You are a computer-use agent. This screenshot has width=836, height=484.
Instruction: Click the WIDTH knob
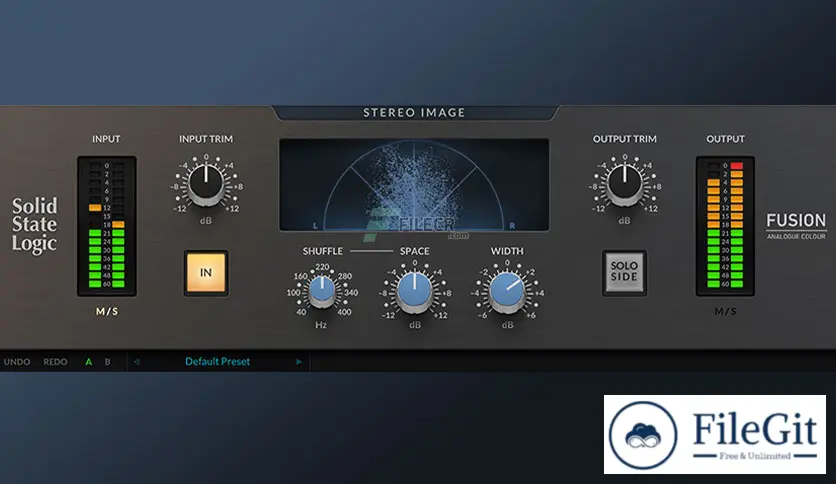coord(507,292)
